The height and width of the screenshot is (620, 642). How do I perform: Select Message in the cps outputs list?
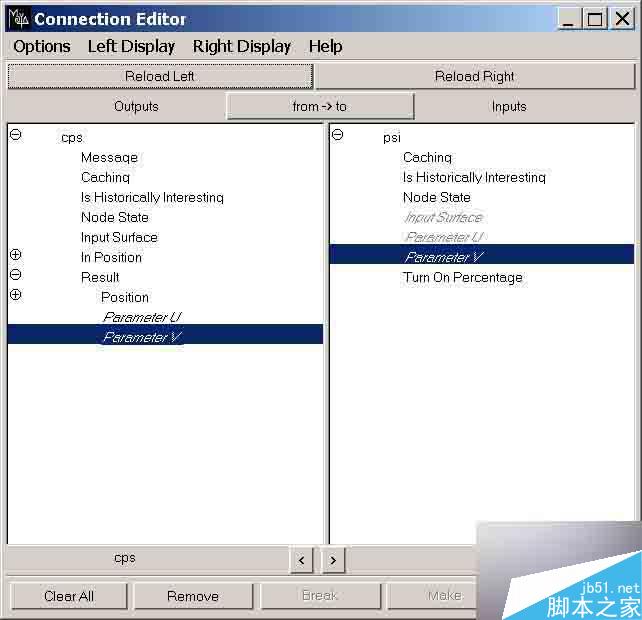pyautogui.click(x=109, y=157)
